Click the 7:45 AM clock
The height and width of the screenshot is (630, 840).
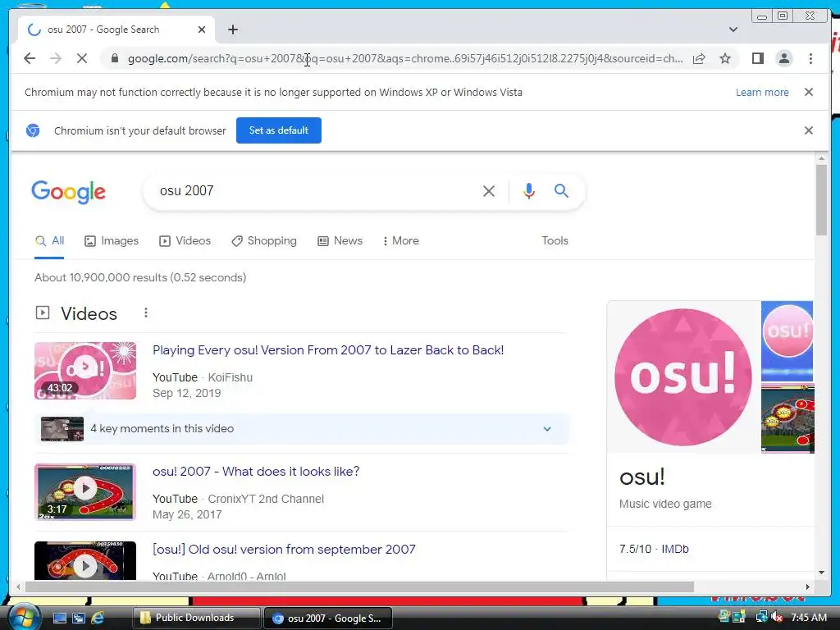click(x=808, y=618)
